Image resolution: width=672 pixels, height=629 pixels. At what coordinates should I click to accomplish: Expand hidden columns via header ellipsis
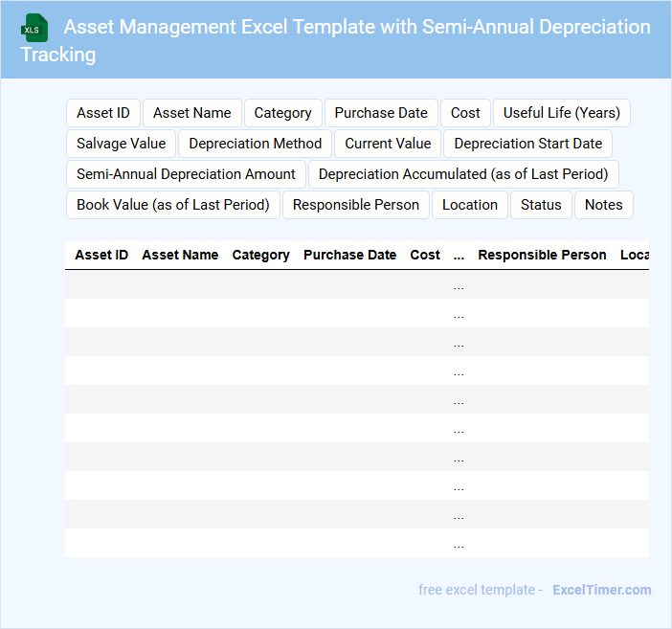[459, 256]
